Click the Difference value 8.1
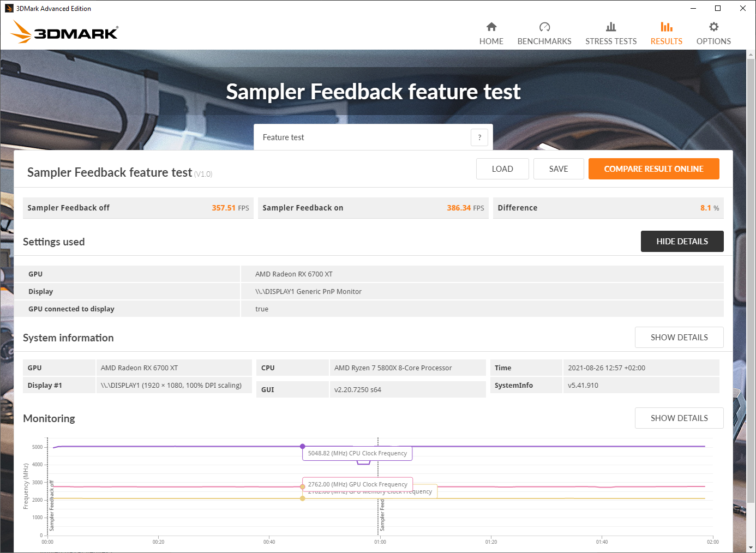 coord(706,208)
